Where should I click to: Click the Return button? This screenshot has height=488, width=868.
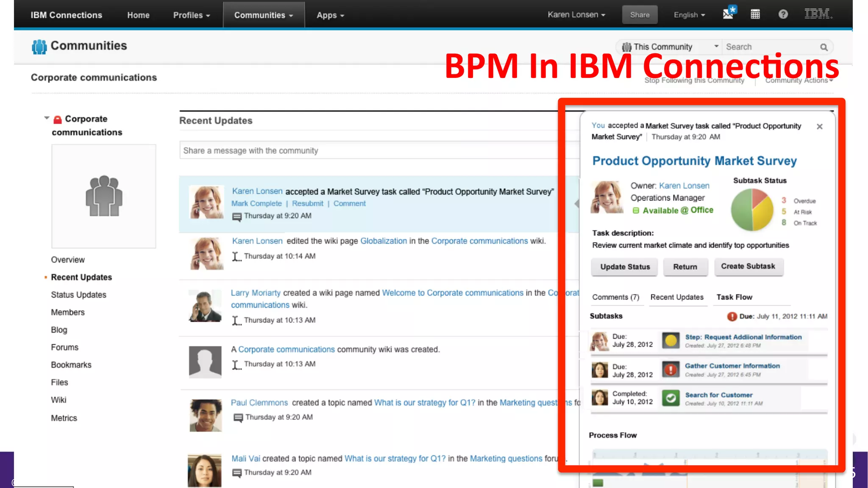[x=685, y=267]
